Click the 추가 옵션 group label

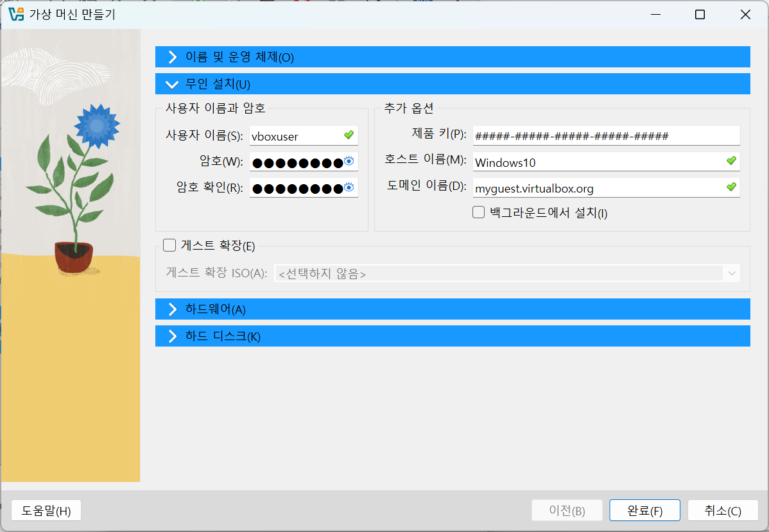(x=408, y=107)
